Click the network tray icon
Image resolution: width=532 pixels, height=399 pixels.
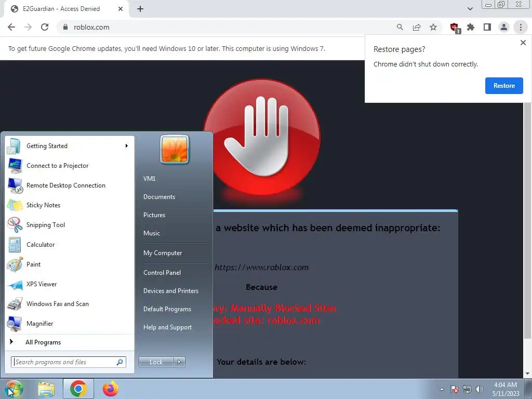click(x=467, y=389)
